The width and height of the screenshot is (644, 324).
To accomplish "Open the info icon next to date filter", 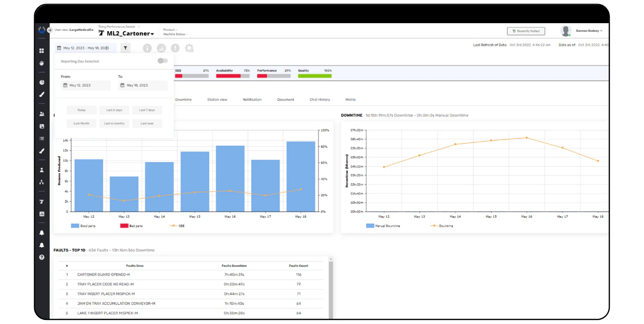I will pos(147,48).
